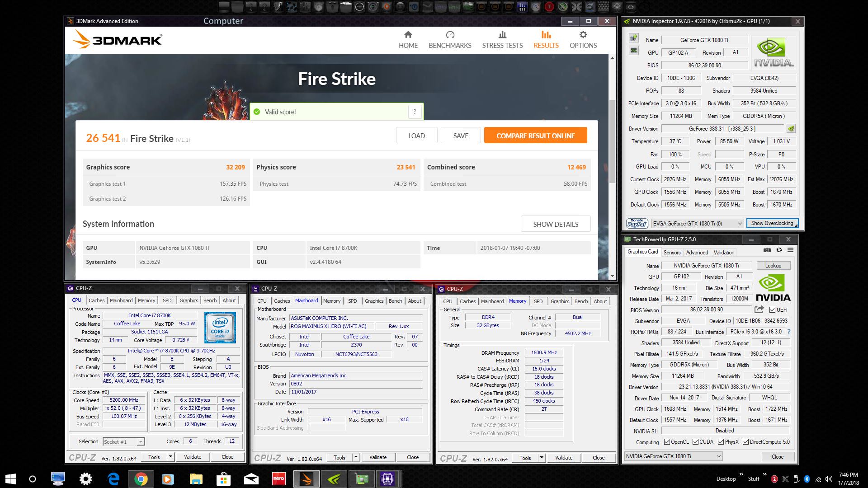The image size is (868, 488).
Task: Open the Socket #1 selection dropdown in CPU-Z
Action: coord(123,441)
